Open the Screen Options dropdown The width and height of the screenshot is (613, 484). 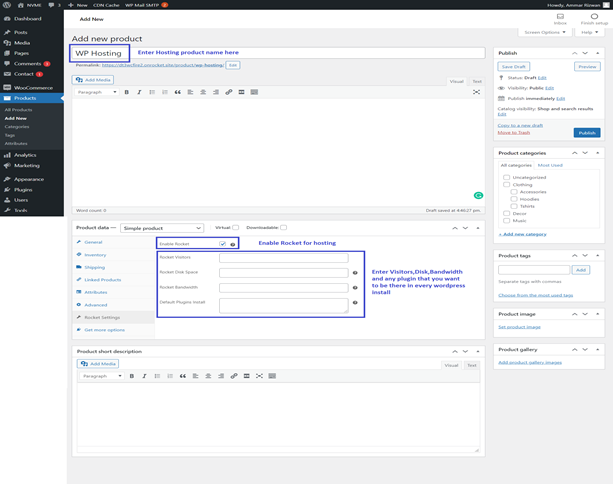coord(545,32)
